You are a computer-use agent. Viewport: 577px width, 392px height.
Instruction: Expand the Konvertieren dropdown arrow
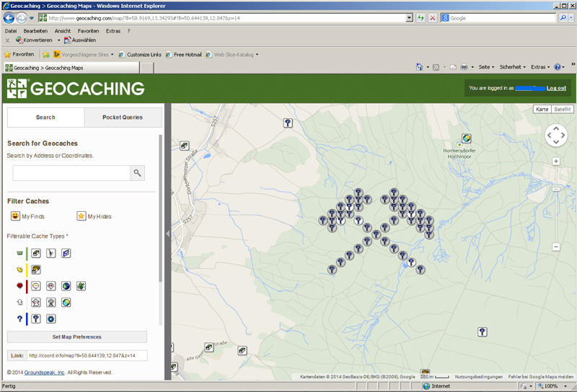58,40
